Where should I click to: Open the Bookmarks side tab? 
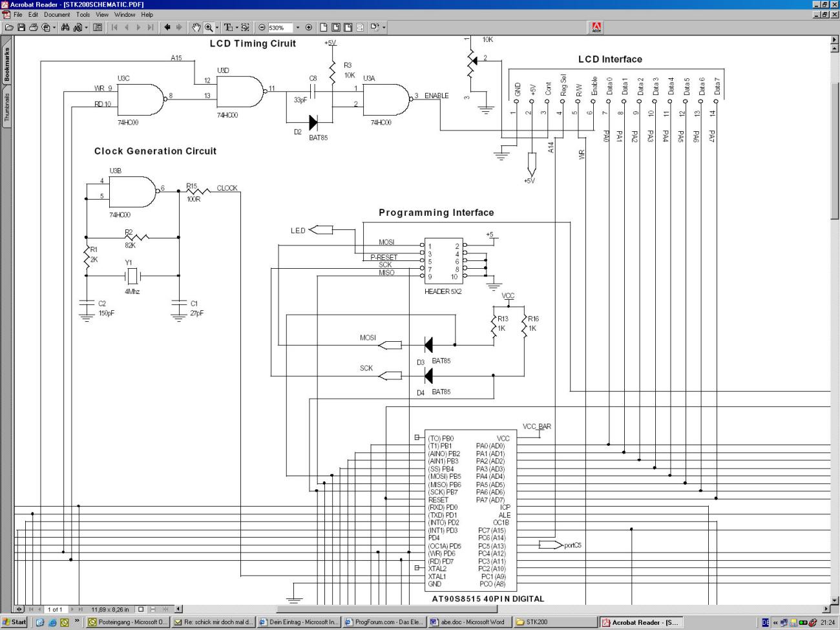(7, 65)
